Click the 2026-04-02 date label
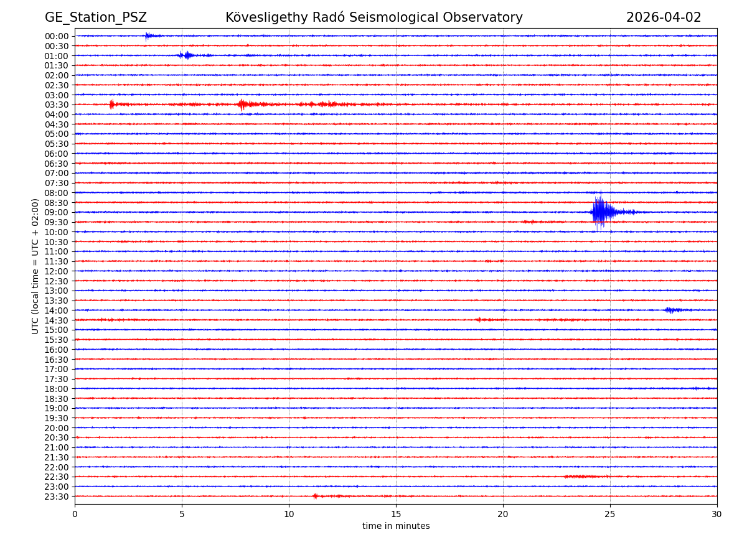Image resolution: width=747 pixels, height=560 pixels. pyautogui.click(x=664, y=17)
